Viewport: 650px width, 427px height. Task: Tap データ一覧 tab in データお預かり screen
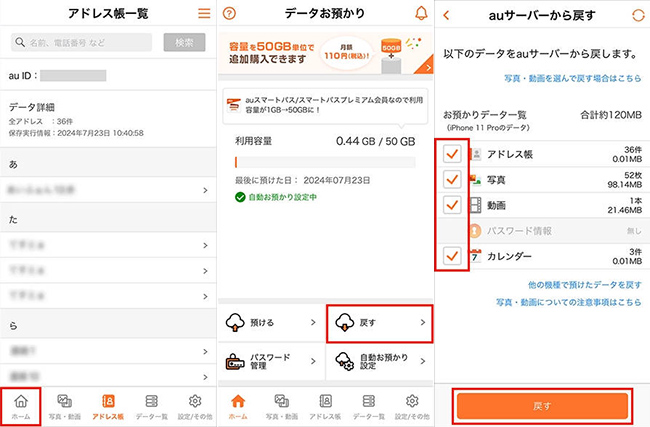[x=369, y=407]
